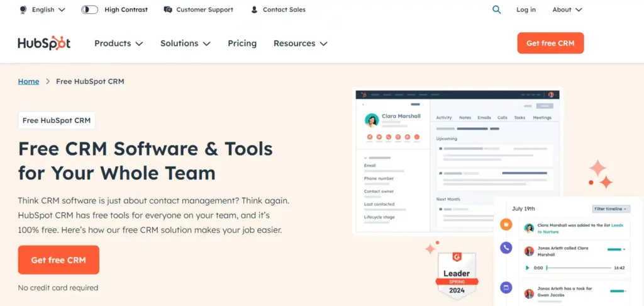The image size is (644, 306).
Task: Click hero Get free CRM button
Action: (x=58, y=260)
